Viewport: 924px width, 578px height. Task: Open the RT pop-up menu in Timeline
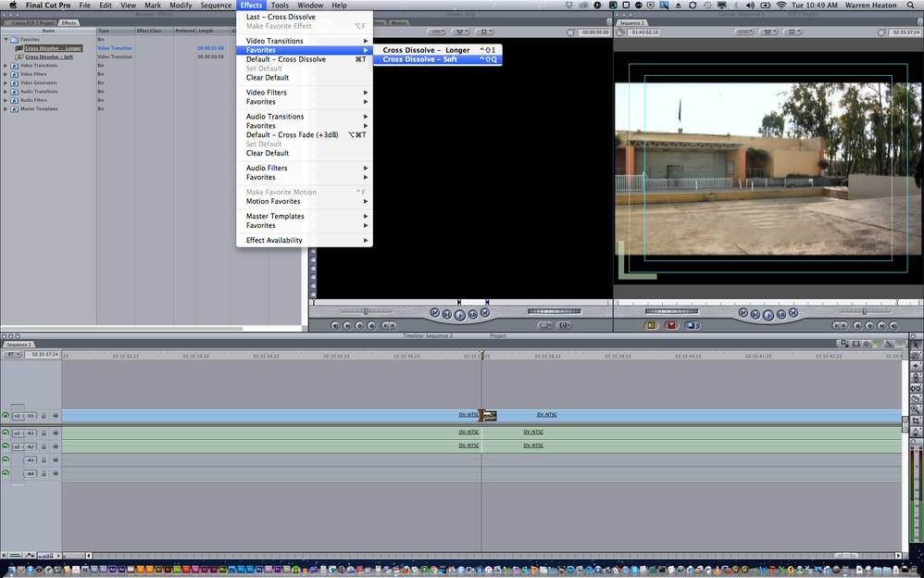(x=12, y=355)
